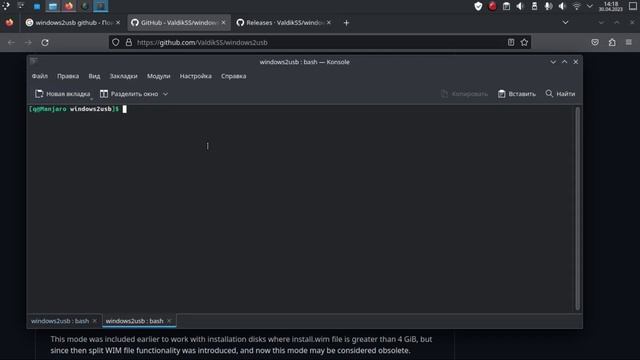Switch to the 'GitHub - ValdikSS/windows2usb' tab

pyautogui.click(x=179, y=23)
